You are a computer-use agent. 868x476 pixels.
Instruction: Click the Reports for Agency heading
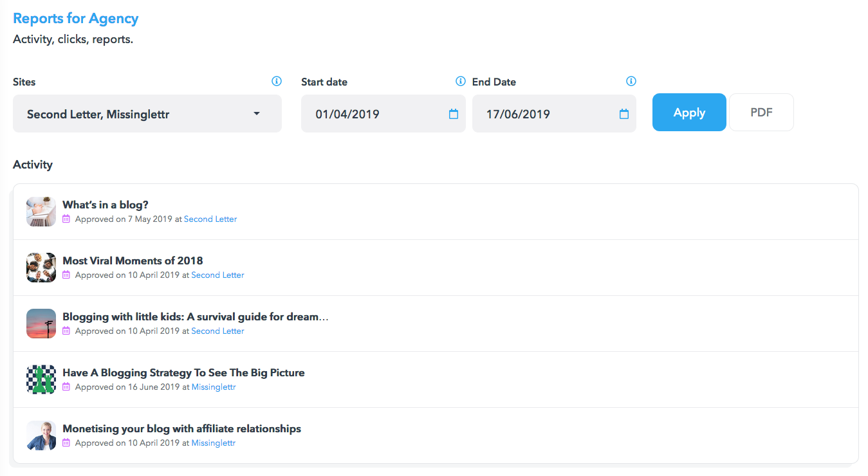click(x=76, y=19)
